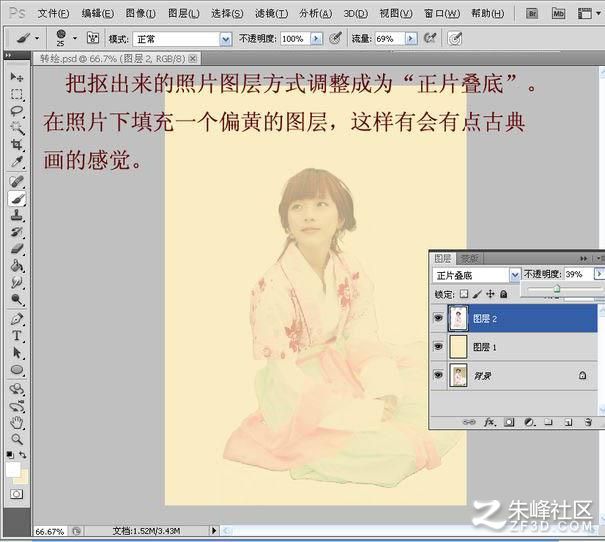Select the Rectangular Marquee tool
The width and height of the screenshot is (605, 542).
17,94
